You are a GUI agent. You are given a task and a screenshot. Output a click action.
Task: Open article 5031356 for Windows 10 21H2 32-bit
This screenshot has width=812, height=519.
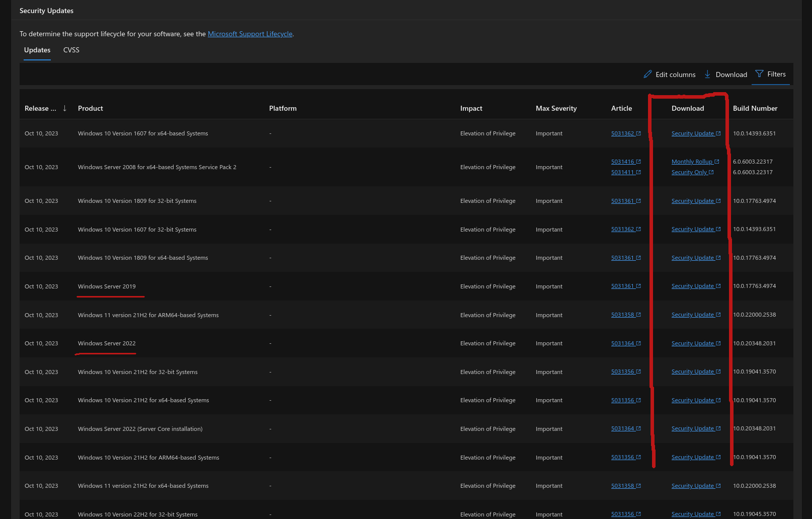(626, 372)
